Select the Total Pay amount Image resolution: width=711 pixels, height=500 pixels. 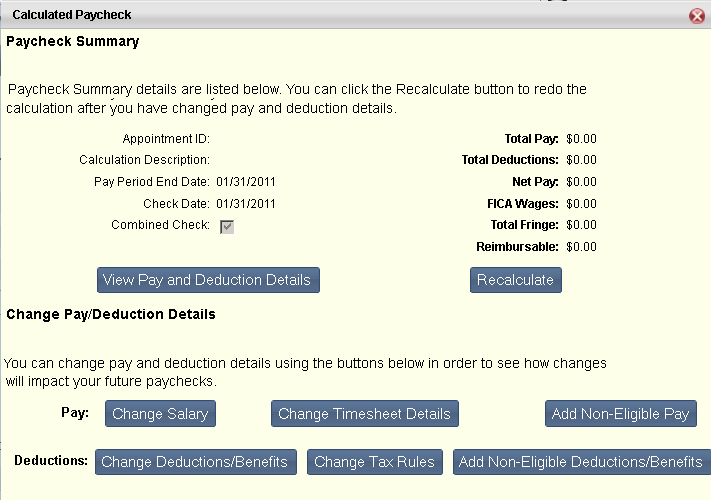[x=581, y=139]
